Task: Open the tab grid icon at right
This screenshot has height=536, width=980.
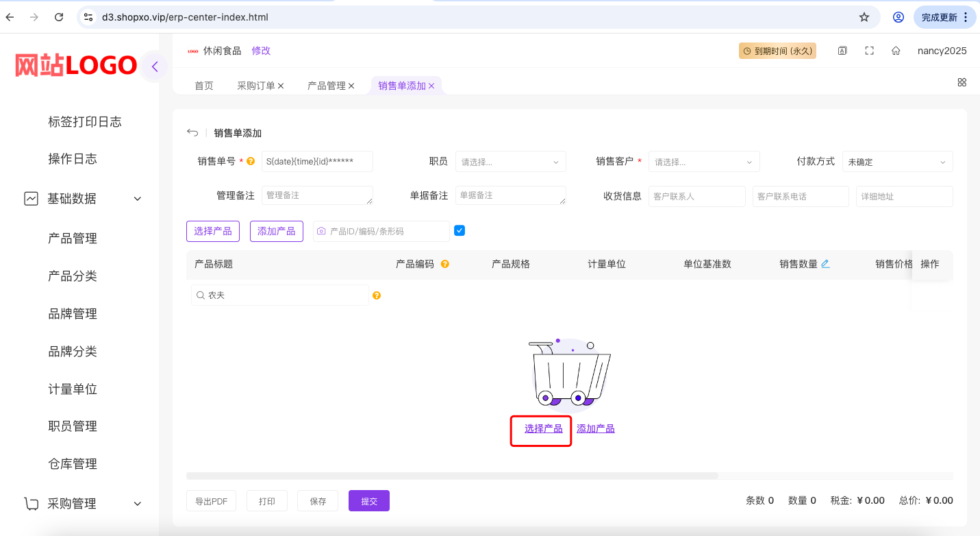Action: pyautogui.click(x=962, y=82)
